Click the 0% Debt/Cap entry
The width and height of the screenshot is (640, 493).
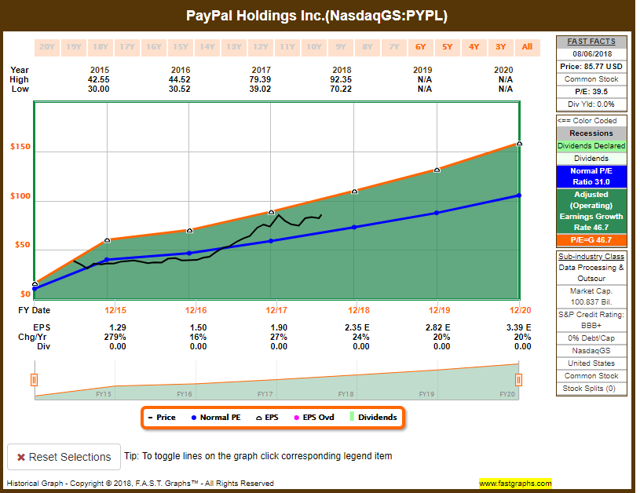[591, 338]
